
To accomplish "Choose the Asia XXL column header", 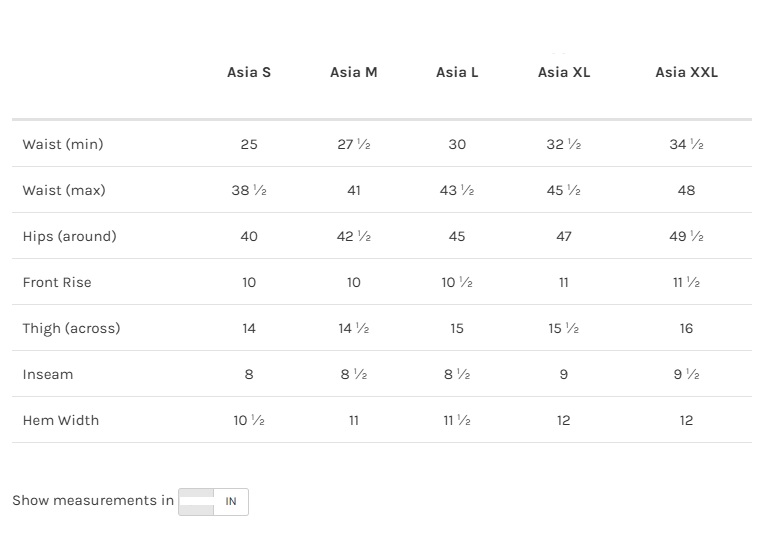I will (686, 72).
